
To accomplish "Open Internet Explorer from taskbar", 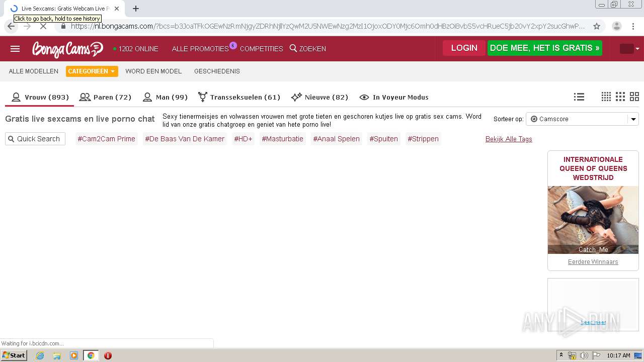I will [x=40, y=355].
